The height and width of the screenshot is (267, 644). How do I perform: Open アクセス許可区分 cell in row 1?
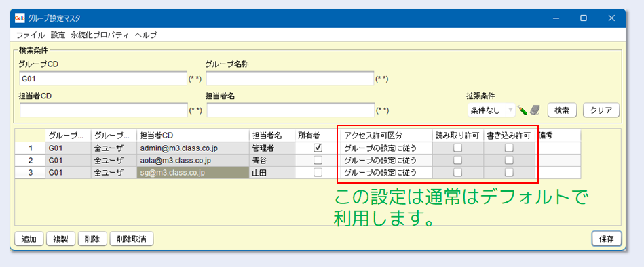pos(386,148)
